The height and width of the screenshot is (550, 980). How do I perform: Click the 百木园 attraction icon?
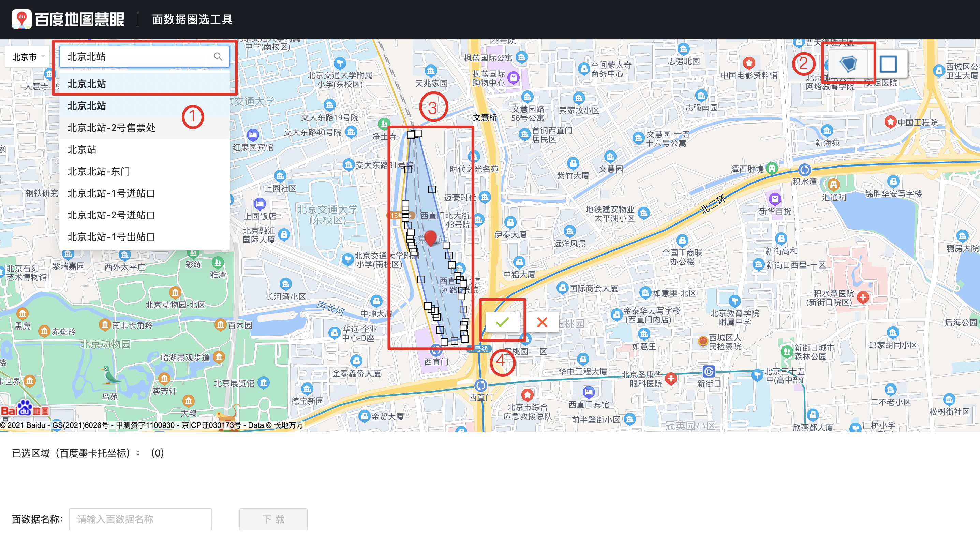[x=220, y=325]
